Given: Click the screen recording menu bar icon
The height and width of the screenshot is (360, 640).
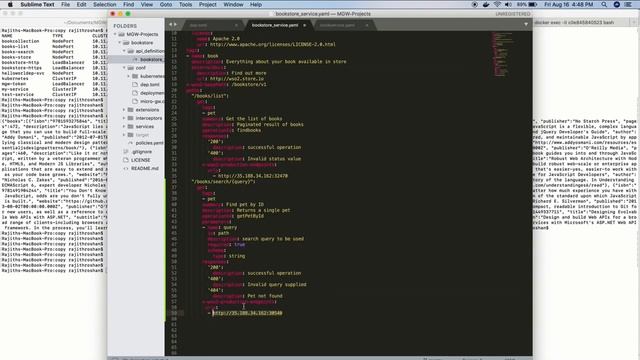Looking at the screenshot, I should [x=474, y=4].
